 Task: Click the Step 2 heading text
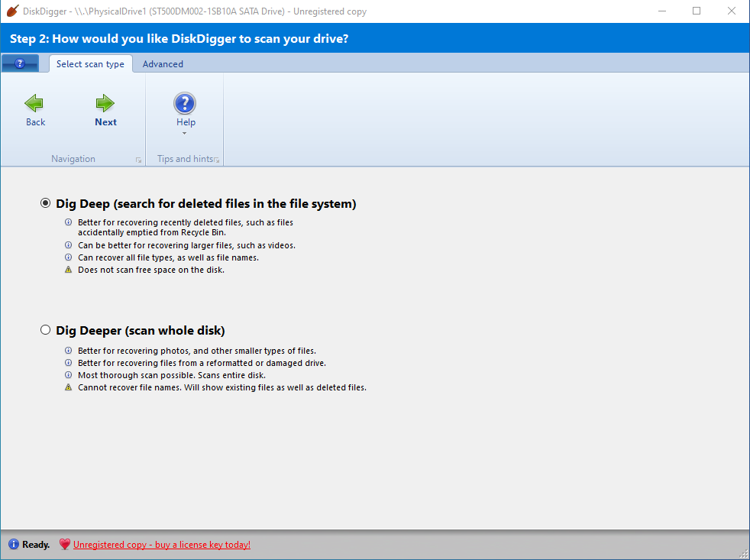point(179,38)
